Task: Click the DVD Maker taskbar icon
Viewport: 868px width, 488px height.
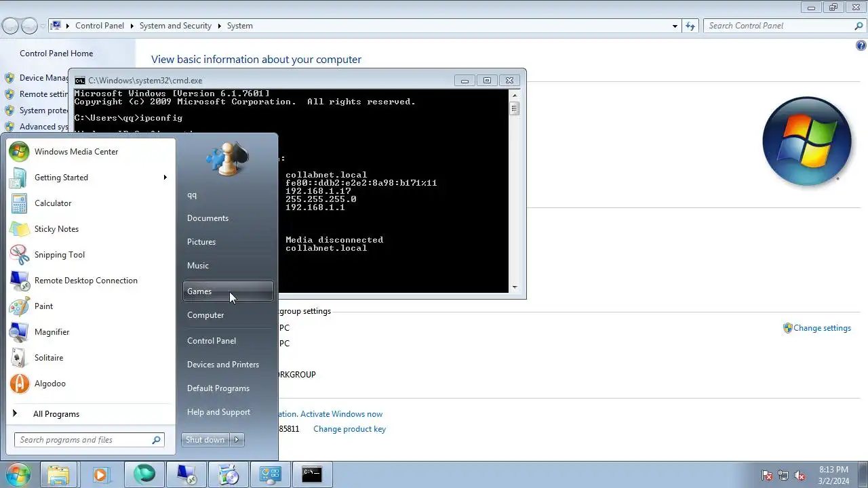Action: (x=229, y=474)
